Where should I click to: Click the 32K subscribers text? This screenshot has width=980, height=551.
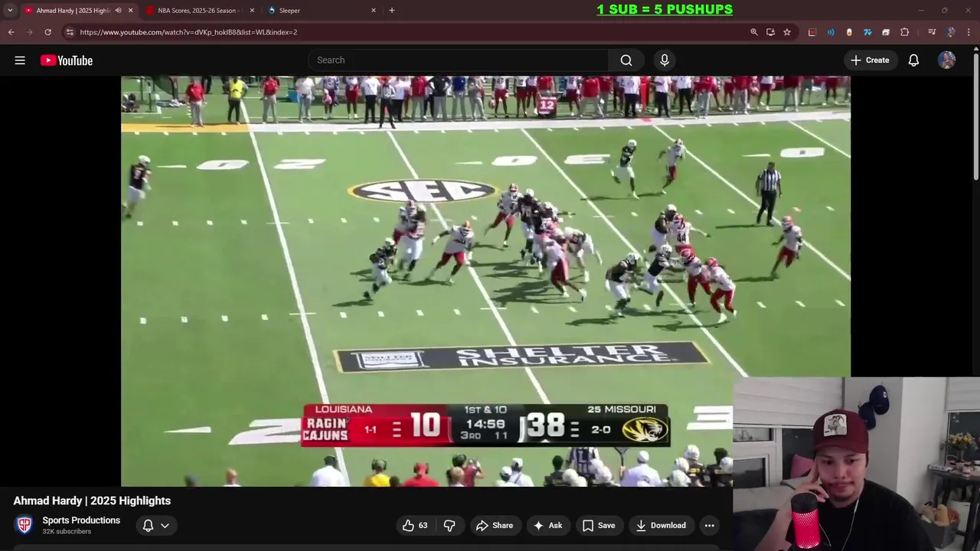point(67,532)
